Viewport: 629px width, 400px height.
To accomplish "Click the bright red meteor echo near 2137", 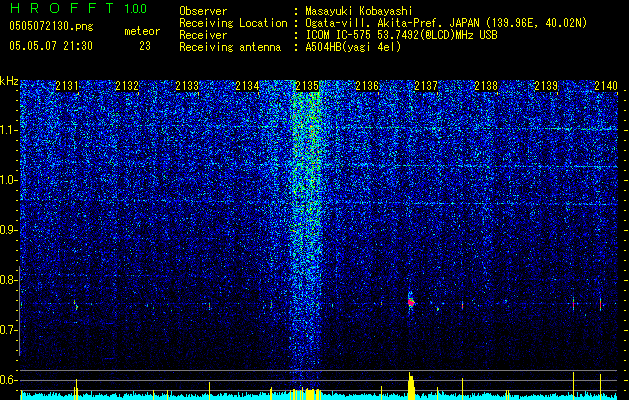I will (411, 302).
